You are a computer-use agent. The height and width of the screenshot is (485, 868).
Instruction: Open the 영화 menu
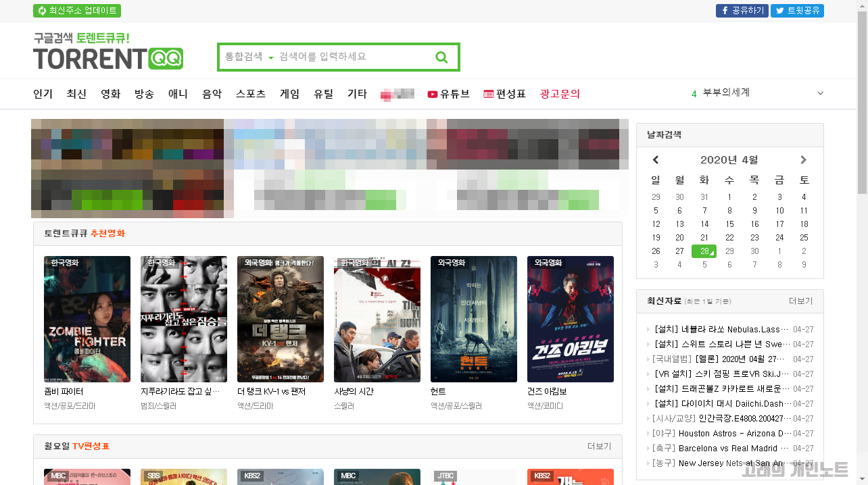[110, 94]
